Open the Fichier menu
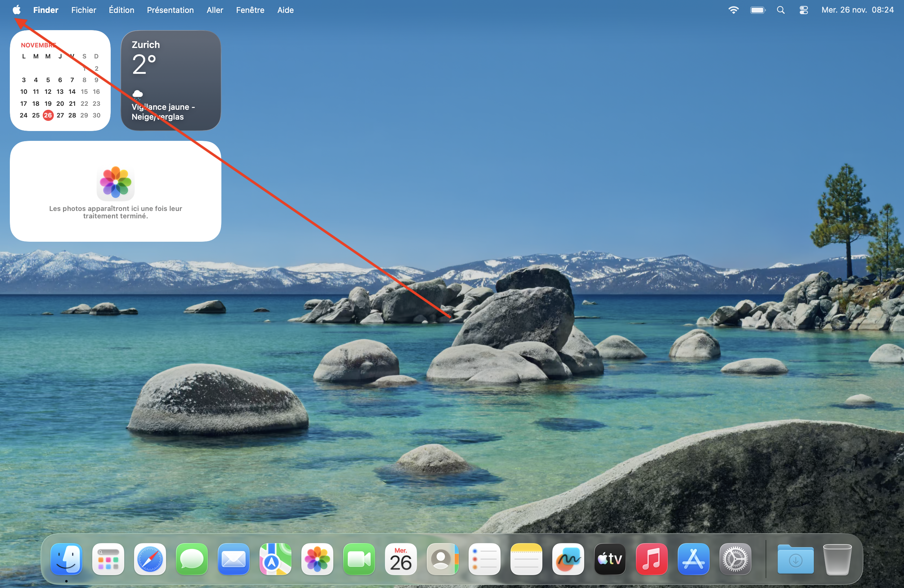 tap(84, 10)
